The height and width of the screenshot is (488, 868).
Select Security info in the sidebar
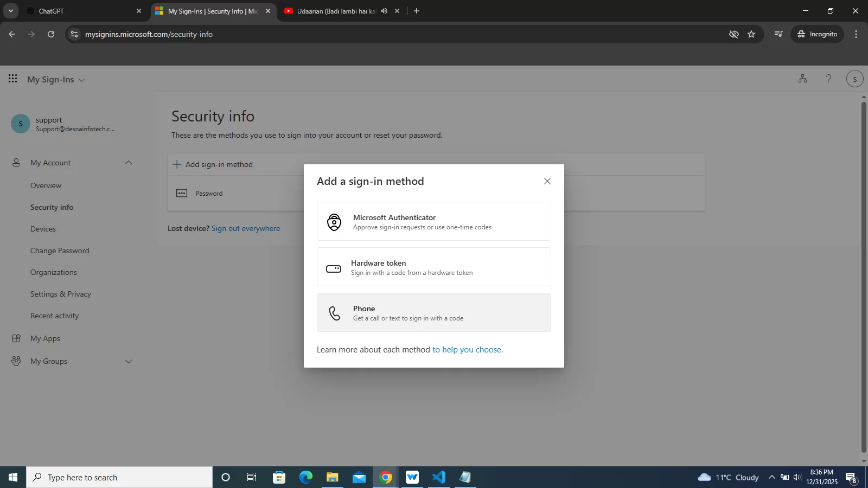[x=52, y=207]
